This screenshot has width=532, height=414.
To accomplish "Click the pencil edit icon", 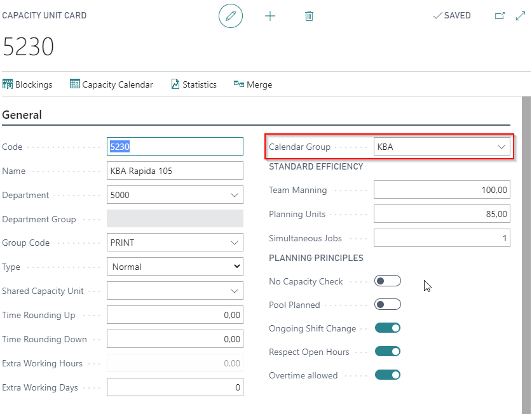I will 230,16.
